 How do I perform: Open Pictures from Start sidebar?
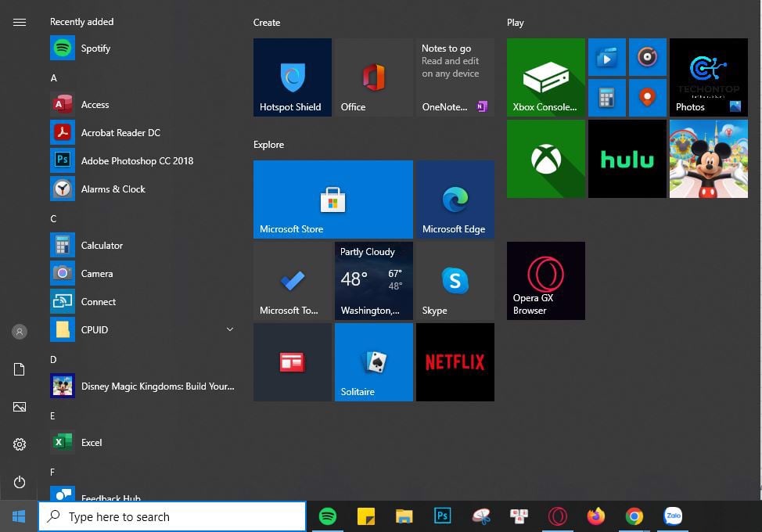point(20,407)
